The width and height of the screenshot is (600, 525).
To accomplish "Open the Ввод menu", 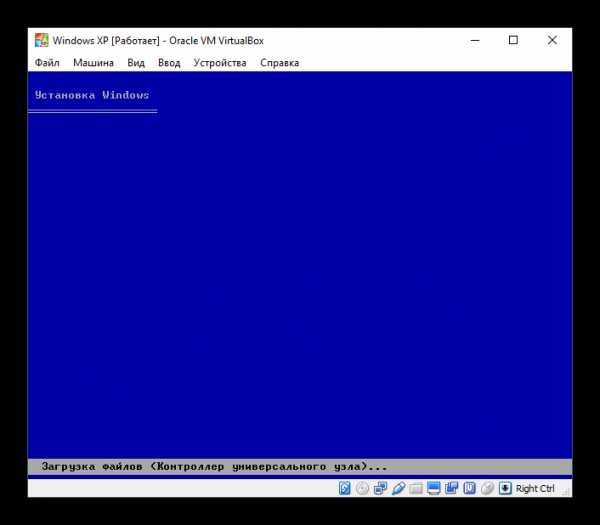I will (x=169, y=62).
